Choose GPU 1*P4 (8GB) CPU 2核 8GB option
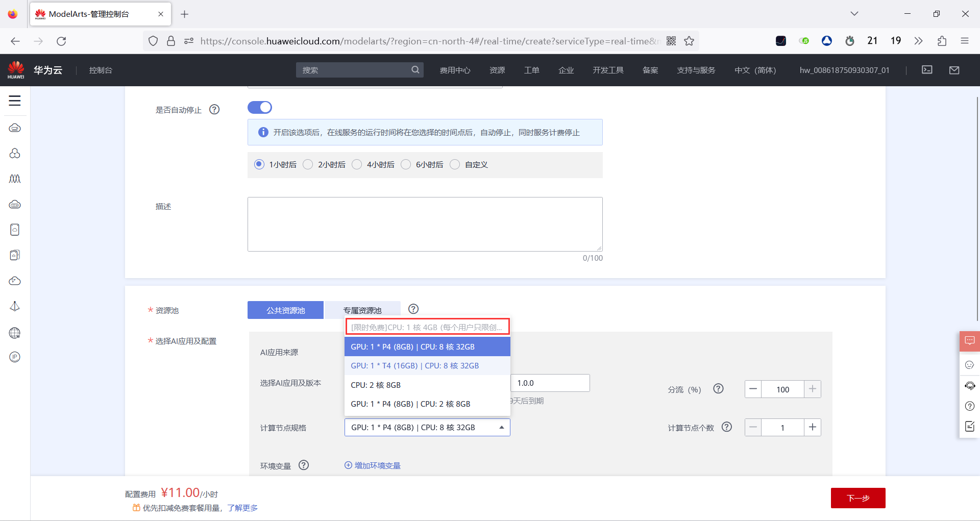980x521 pixels. [x=427, y=404]
